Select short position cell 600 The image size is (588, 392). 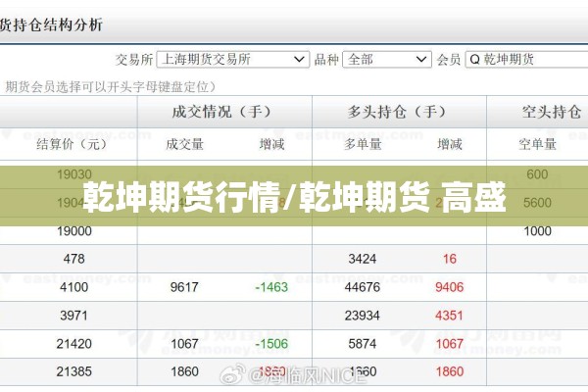[x=537, y=174]
